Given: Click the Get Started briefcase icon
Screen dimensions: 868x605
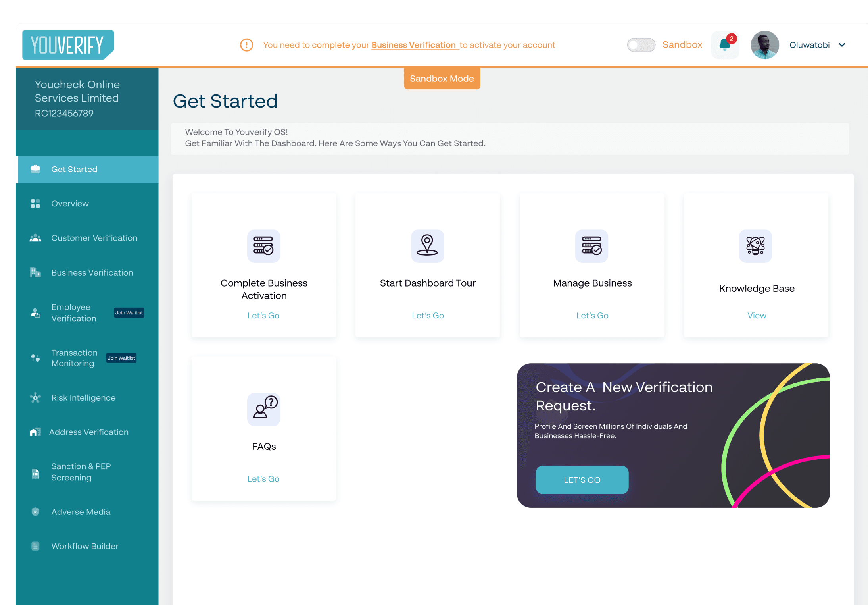Looking at the screenshot, I should (35, 169).
